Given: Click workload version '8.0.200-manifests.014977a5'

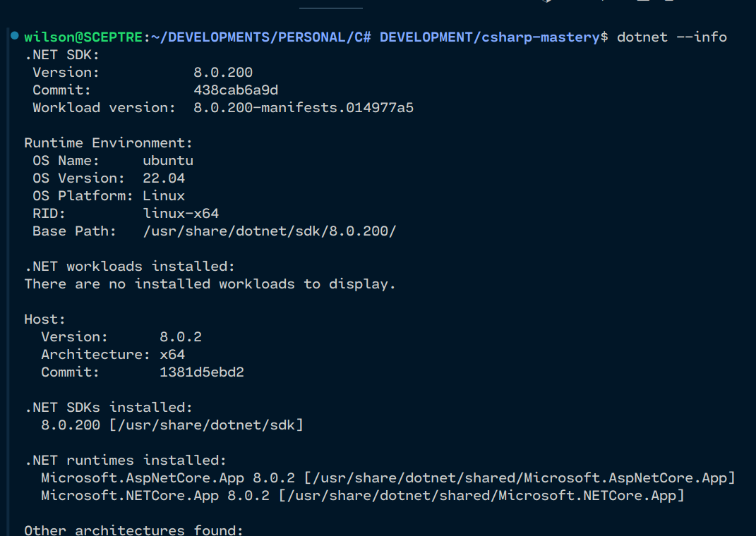Looking at the screenshot, I should [304, 107].
